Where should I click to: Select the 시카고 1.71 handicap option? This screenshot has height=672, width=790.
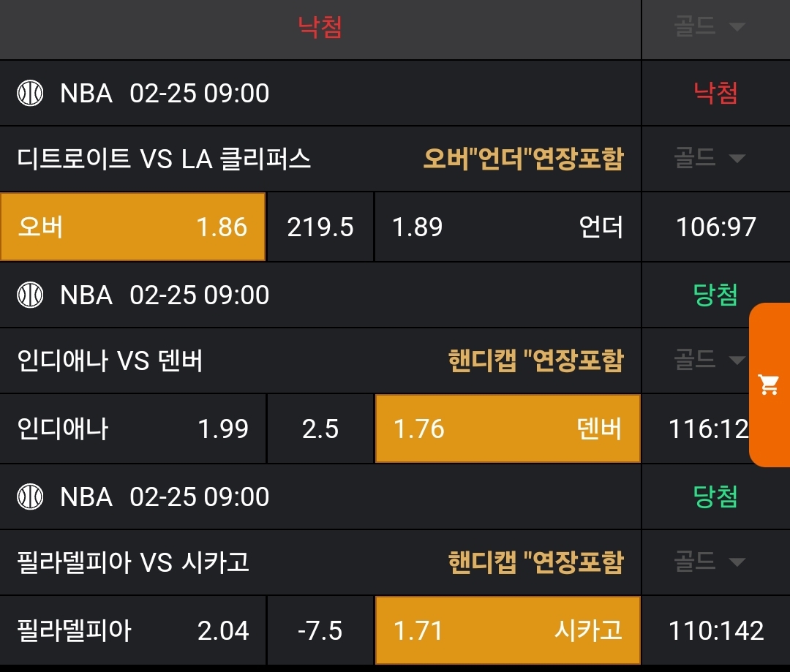(508, 631)
